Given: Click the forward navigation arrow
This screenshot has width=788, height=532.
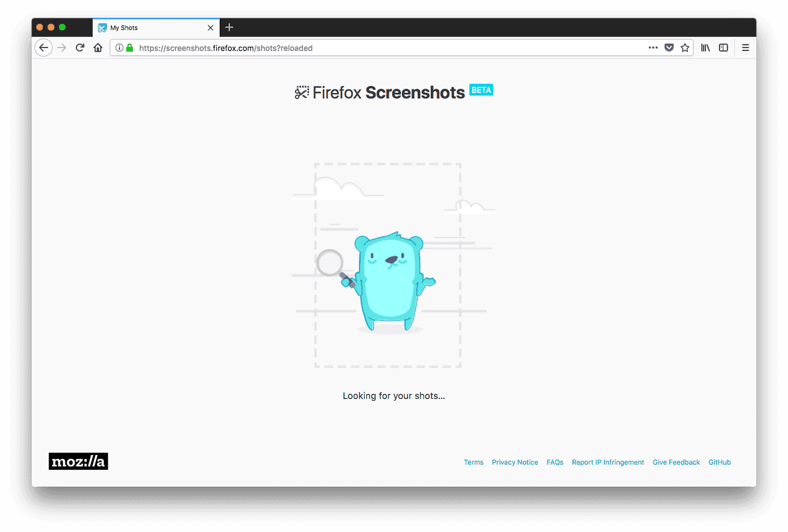Looking at the screenshot, I should [x=62, y=48].
